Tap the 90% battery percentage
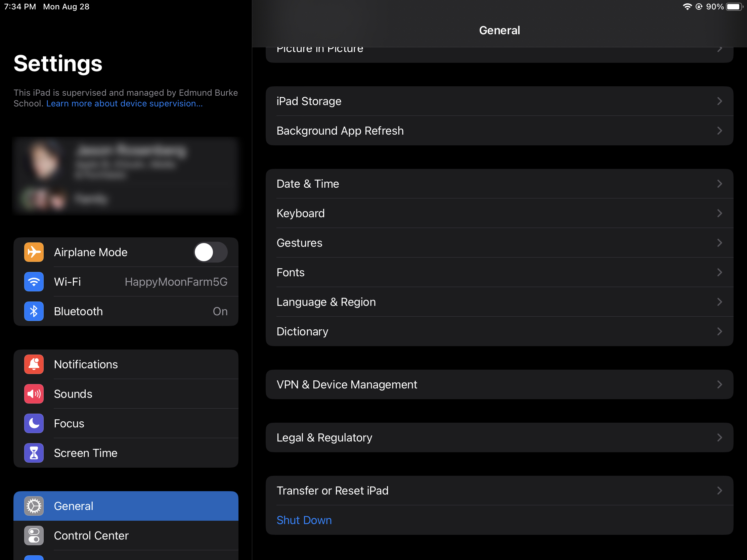The height and width of the screenshot is (560, 747). pos(715,7)
